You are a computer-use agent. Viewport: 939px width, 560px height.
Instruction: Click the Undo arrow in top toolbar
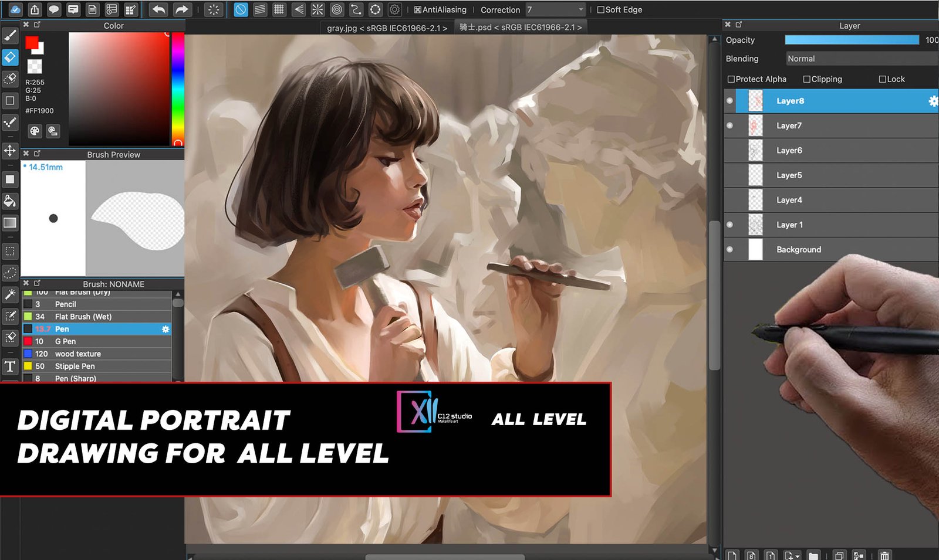tap(158, 9)
